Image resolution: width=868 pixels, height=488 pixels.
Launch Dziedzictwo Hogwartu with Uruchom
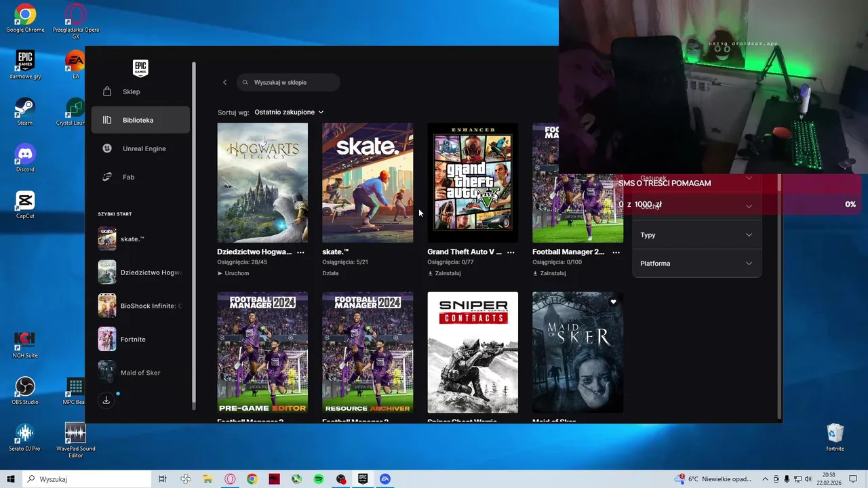click(x=233, y=273)
